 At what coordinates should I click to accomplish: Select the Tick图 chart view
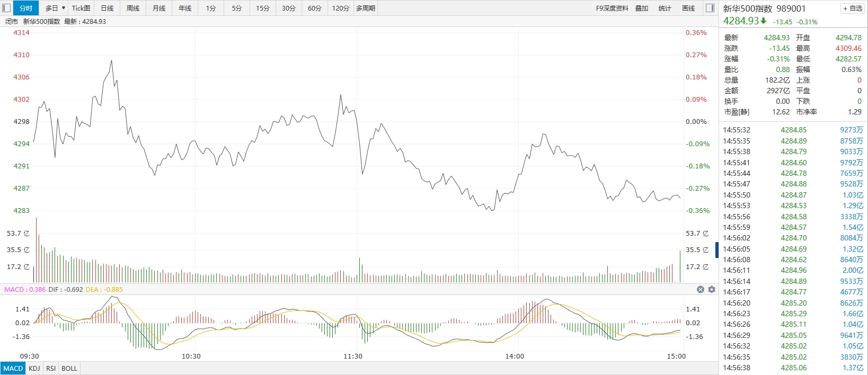click(81, 8)
